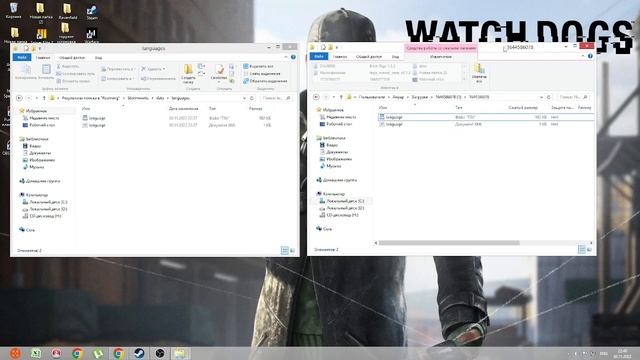
Task: Click the Date modified column header in left window
Action: point(184,109)
